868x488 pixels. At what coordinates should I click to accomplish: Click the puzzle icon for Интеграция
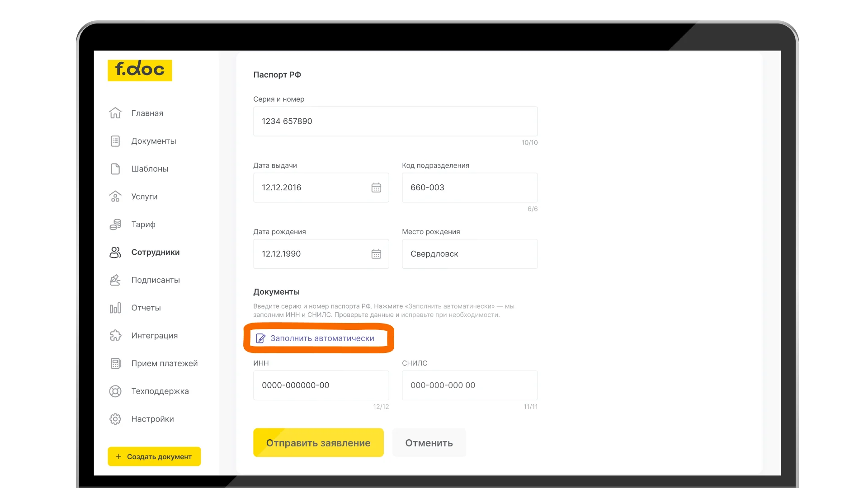coord(115,336)
